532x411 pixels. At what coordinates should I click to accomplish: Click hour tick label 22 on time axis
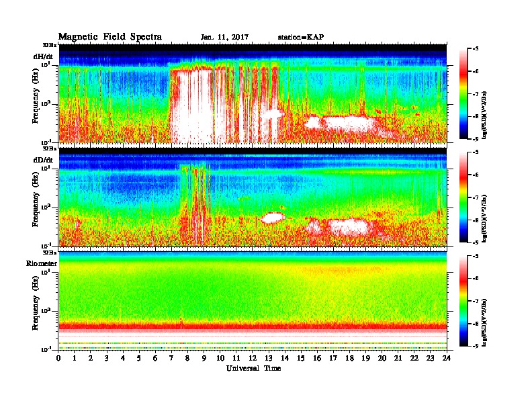(x=414, y=358)
